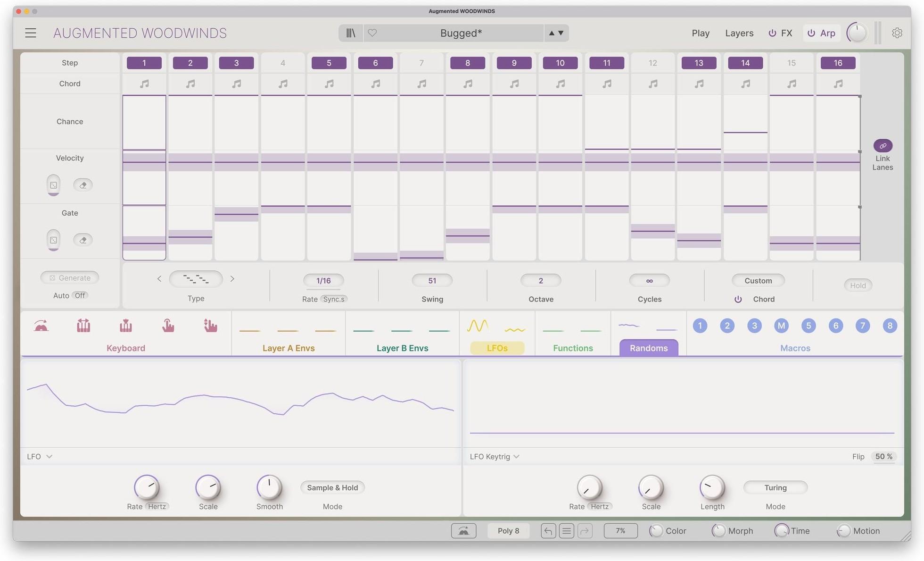Toggle the Auto Off switch
This screenshot has height=561, width=924.
point(80,295)
